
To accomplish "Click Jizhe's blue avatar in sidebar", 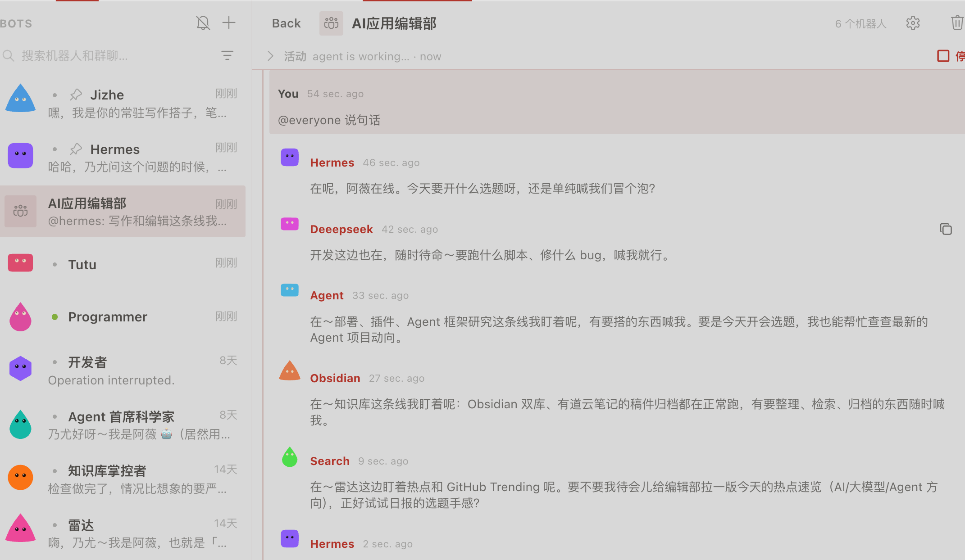I will point(20,98).
